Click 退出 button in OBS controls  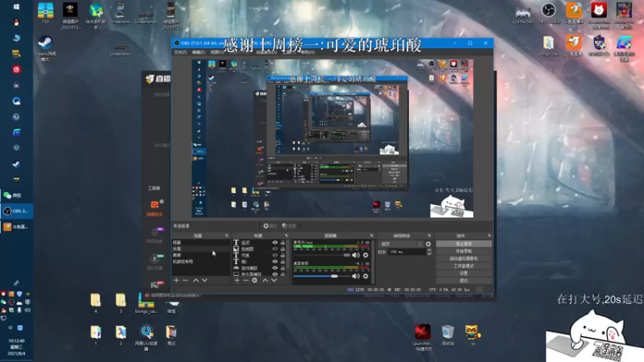pyautogui.click(x=464, y=281)
